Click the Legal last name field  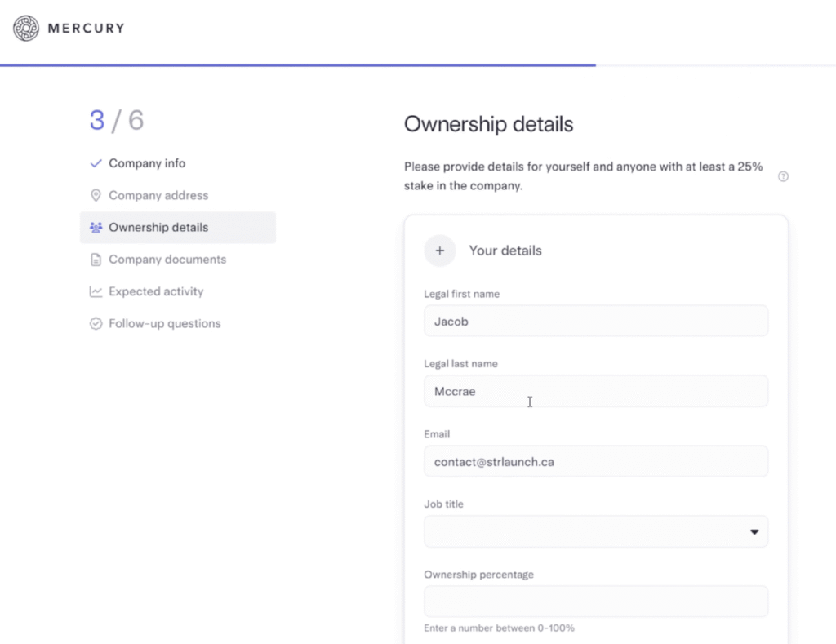tap(596, 392)
